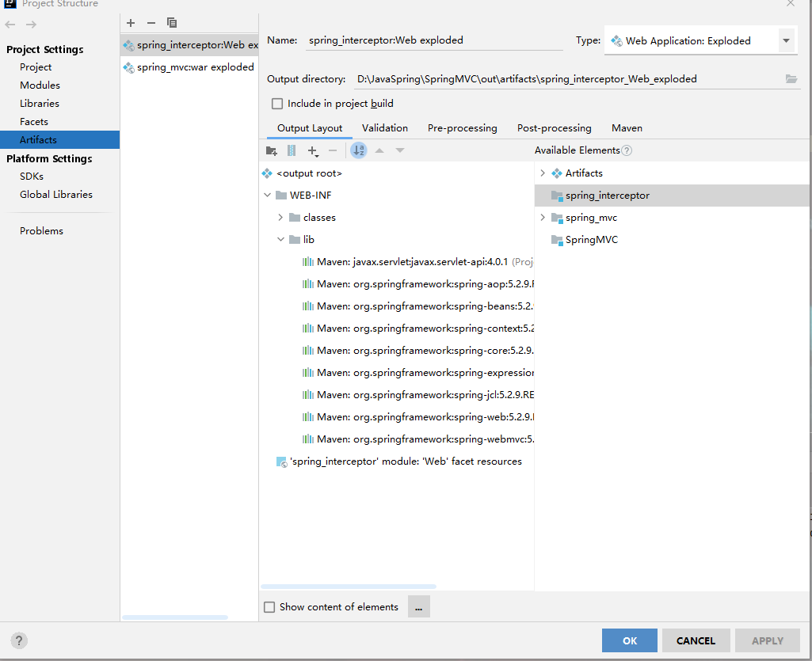Select the spring_interceptor:Web exploded artifact
Image resolution: width=812 pixels, height=661 pixels.
(x=189, y=45)
